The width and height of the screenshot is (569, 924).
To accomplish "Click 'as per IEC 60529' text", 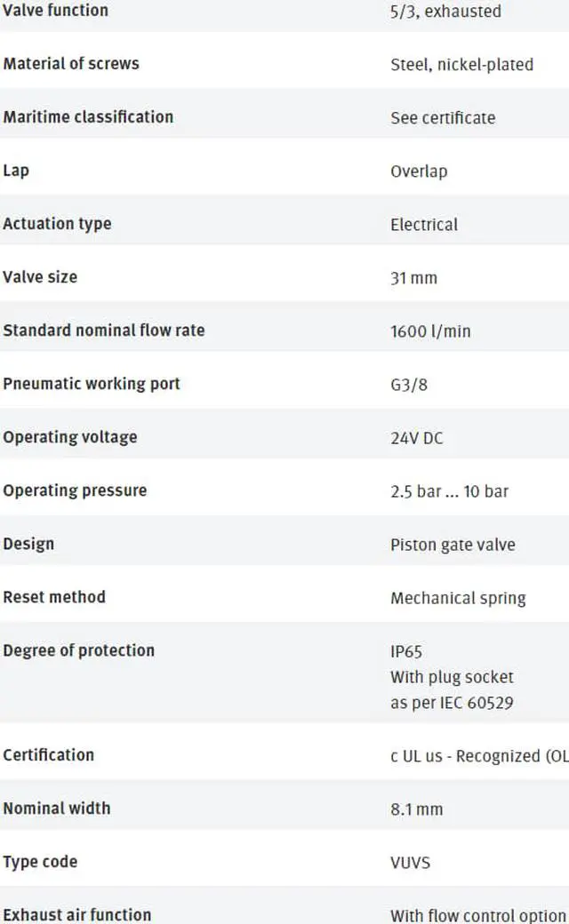I will coord(452,703).
